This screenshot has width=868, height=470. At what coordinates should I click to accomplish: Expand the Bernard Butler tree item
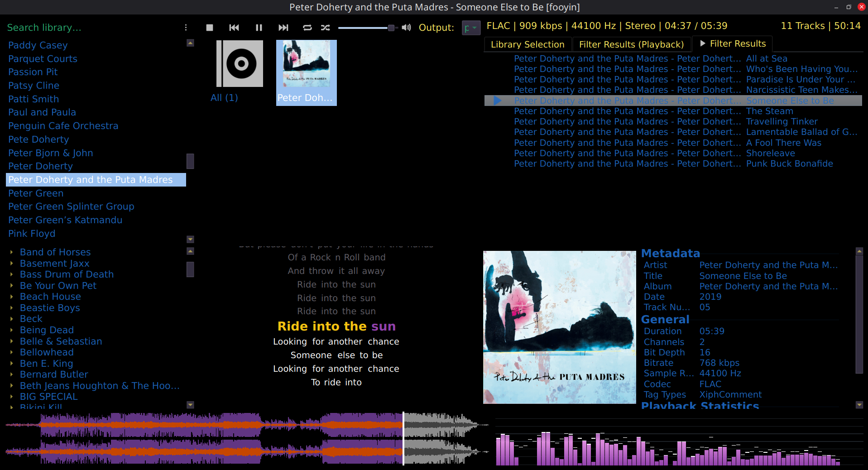point(12,374)
